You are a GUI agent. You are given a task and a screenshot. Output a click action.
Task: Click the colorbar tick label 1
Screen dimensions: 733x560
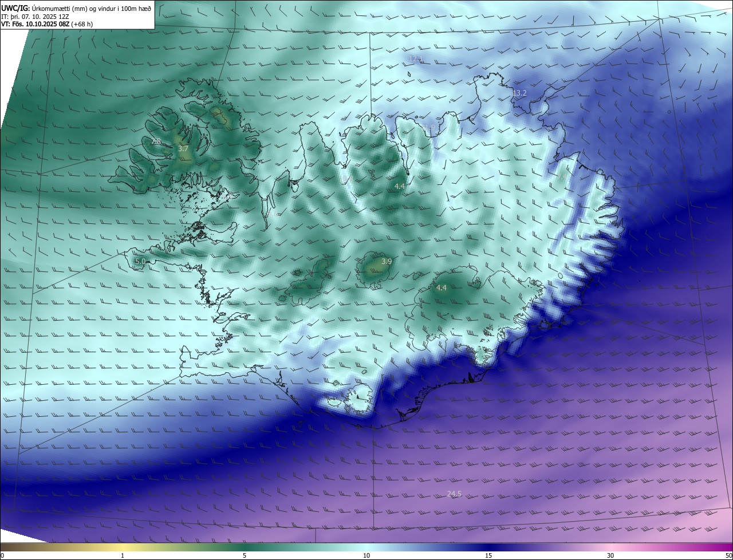pos(123,555)
